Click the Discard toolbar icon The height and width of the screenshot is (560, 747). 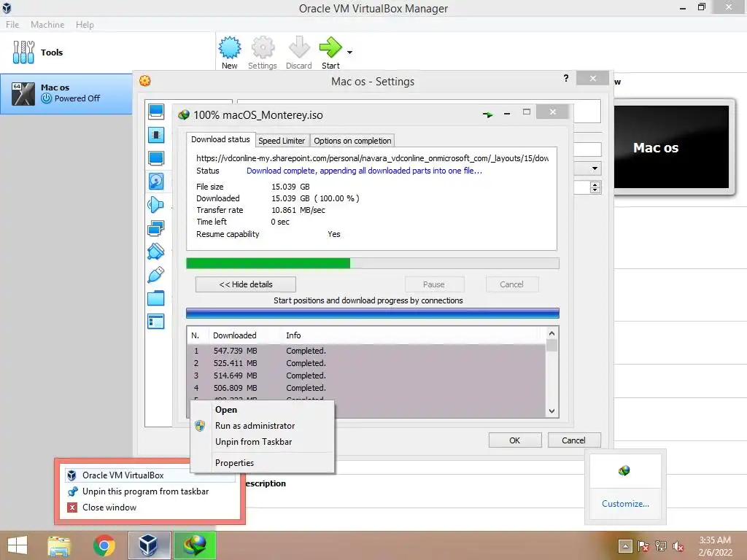(298, 47)
